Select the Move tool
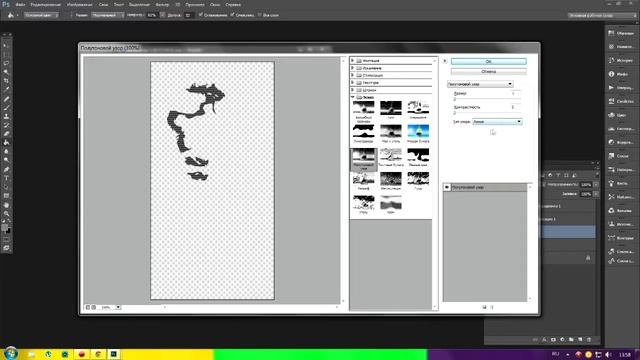This screenshot has width=640, height=360. tap(6, 45)
